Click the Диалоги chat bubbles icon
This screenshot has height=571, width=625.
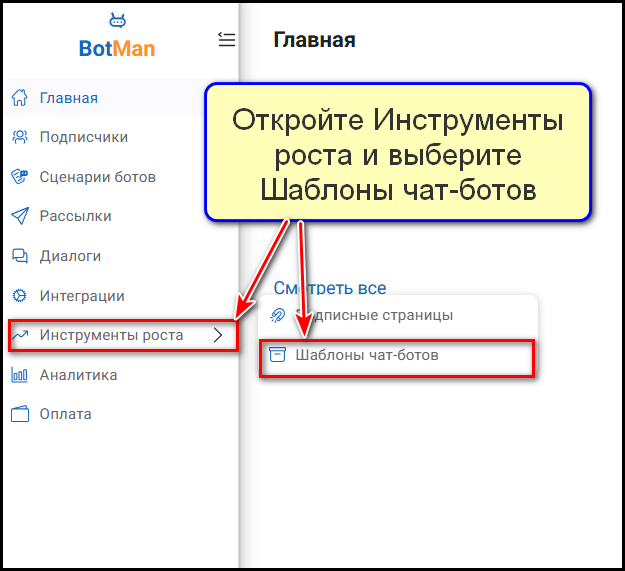coord(18,256)
